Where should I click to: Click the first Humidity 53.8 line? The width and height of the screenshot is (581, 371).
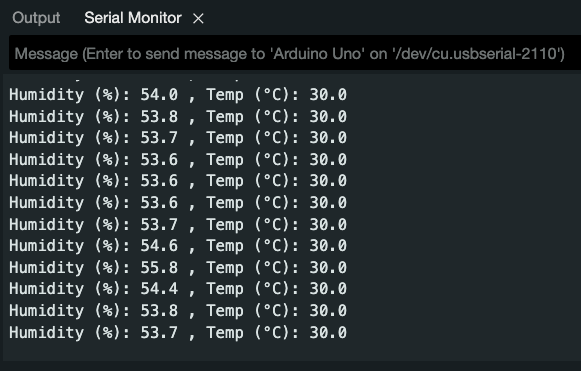point(178,117)
